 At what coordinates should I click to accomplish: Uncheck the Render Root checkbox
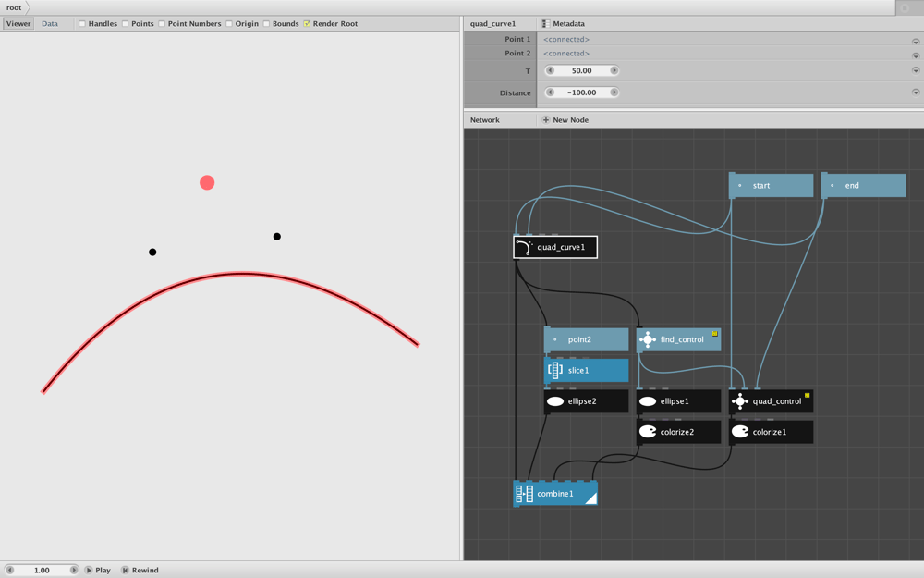[x=307, y=24]
